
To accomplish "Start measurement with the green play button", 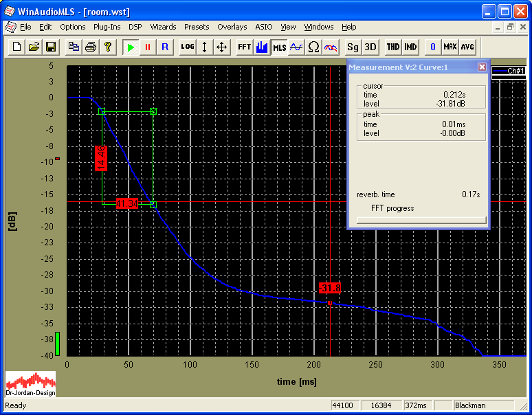I will click(x=131, y=47).
